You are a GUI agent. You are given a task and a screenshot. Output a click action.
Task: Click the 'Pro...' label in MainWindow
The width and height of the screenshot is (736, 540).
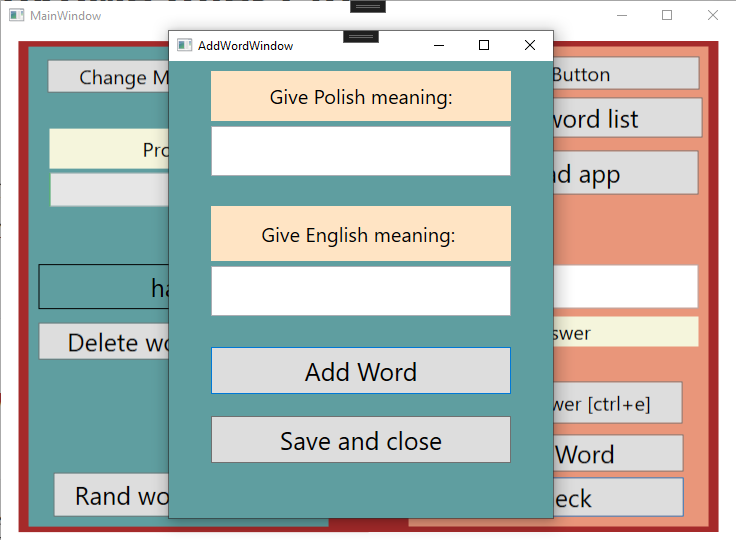pos(109,148)
